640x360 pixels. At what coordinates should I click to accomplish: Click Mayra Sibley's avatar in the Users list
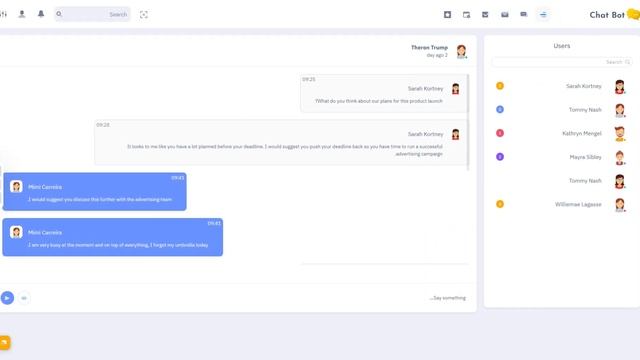[620, 158]
